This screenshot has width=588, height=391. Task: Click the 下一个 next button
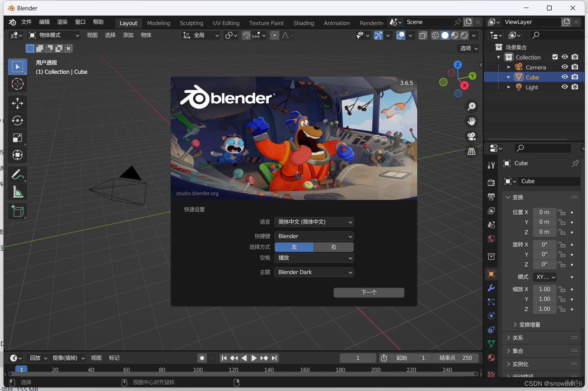pos(369,292)
